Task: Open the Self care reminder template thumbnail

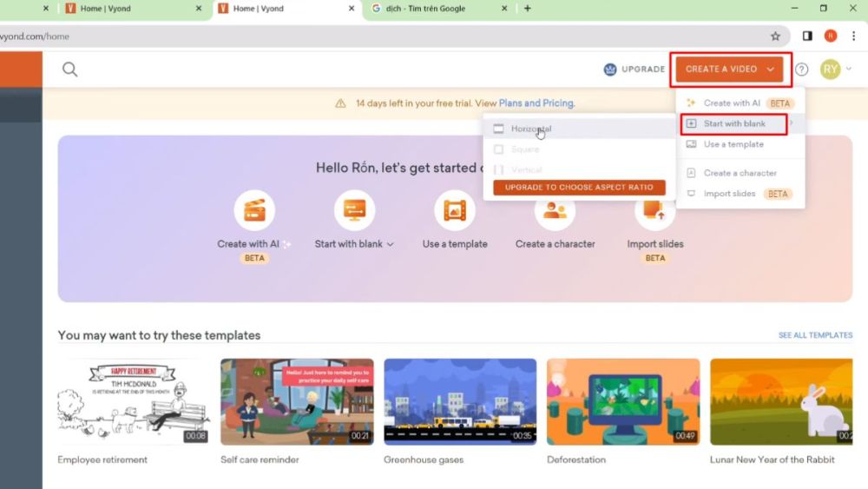Action: click(297, 401)
